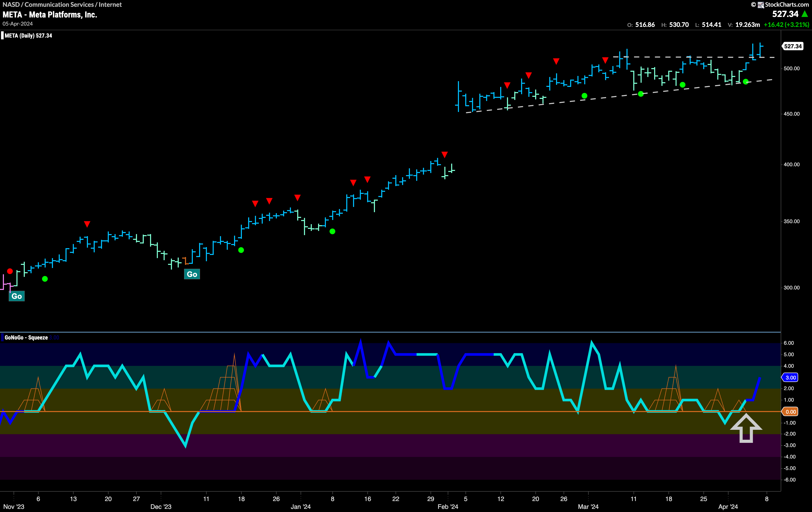Click the GoNoGo - Squeeze panel label

[26, 338]
